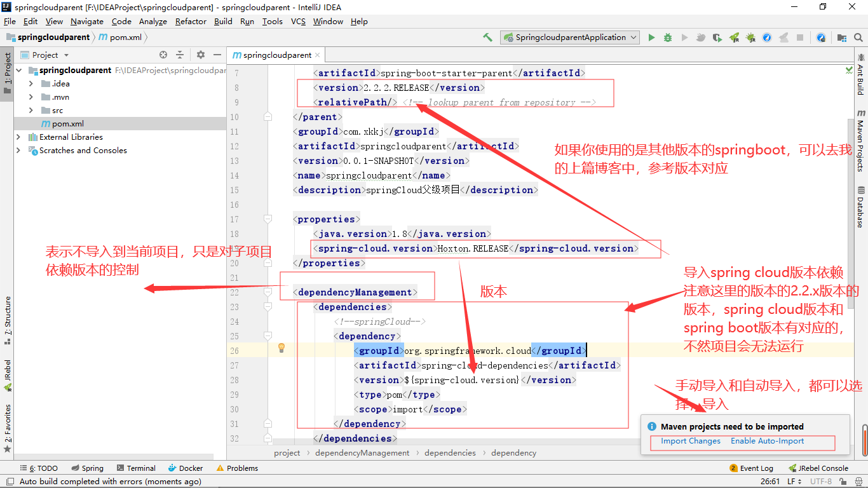This screenshot has width=868, height=488.
Task: Run SpringcloudparentApplication with the green play icon
Action: click(651, 37)
